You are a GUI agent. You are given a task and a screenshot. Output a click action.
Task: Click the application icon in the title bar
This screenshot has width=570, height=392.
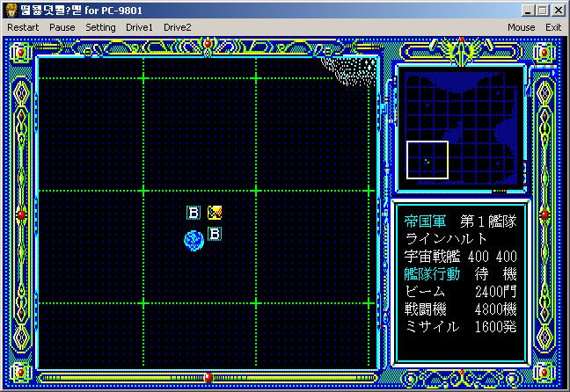[11, 11]
